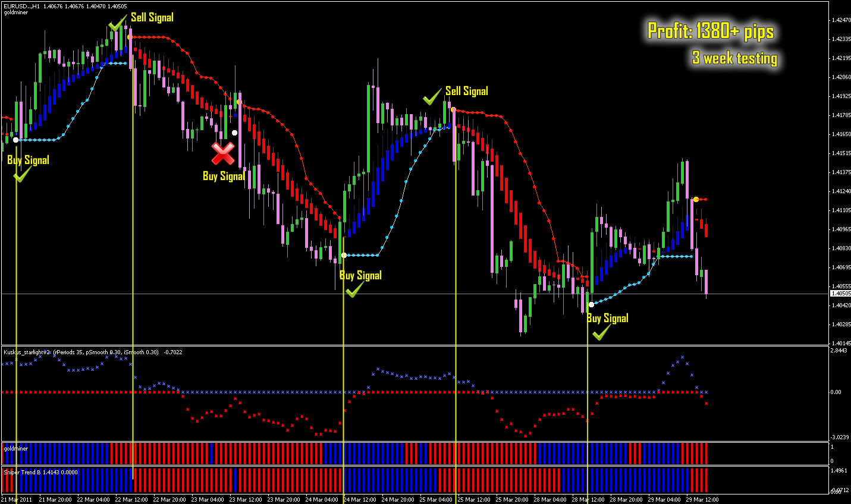Click the checkmark beside the second Sell Signal

pyautogui.click(x=431, y=97)
